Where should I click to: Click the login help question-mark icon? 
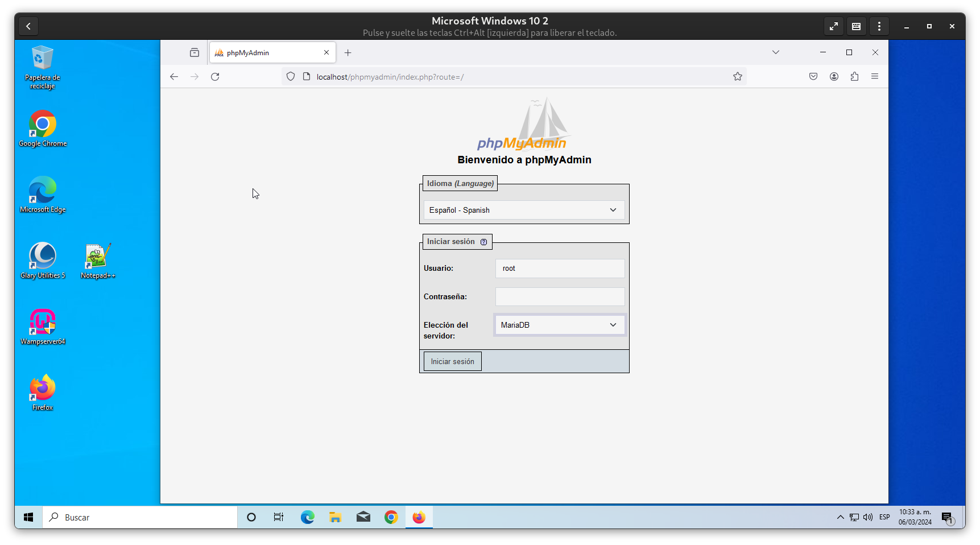point(483,242)
